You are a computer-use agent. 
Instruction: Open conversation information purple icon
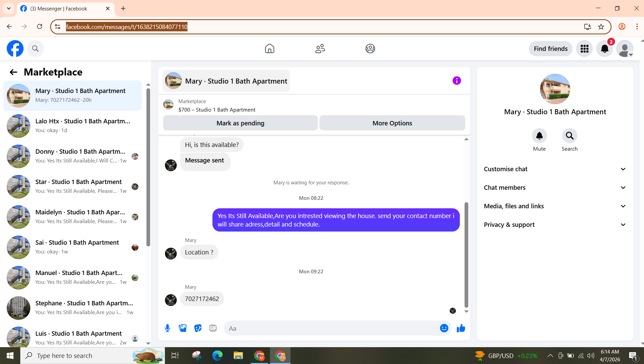456,81
